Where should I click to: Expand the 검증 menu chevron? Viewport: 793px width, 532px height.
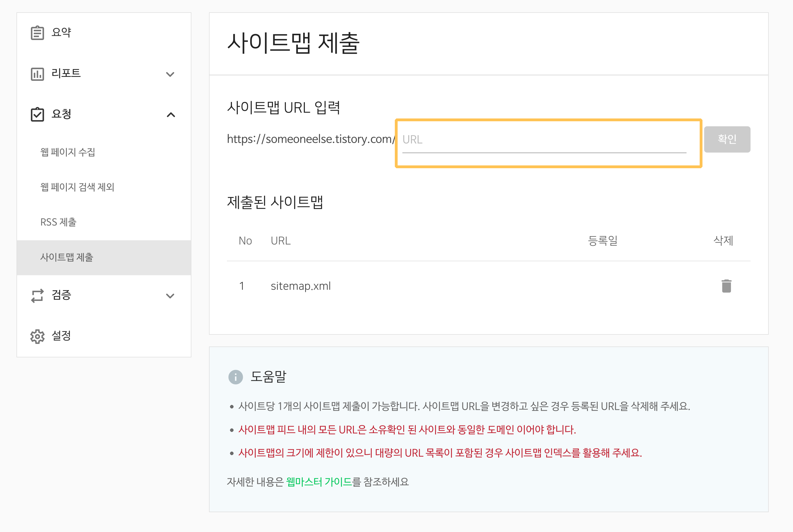coord(170,296)
